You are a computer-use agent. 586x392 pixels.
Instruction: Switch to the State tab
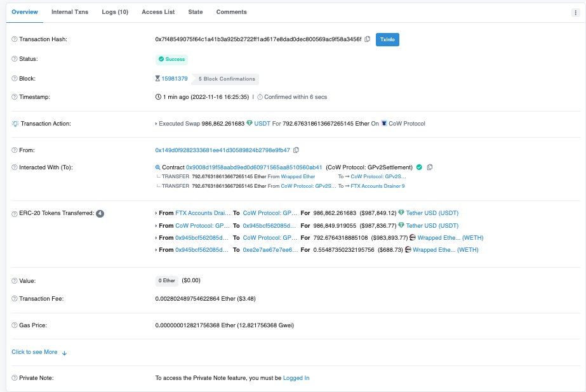tap(196, 12)
